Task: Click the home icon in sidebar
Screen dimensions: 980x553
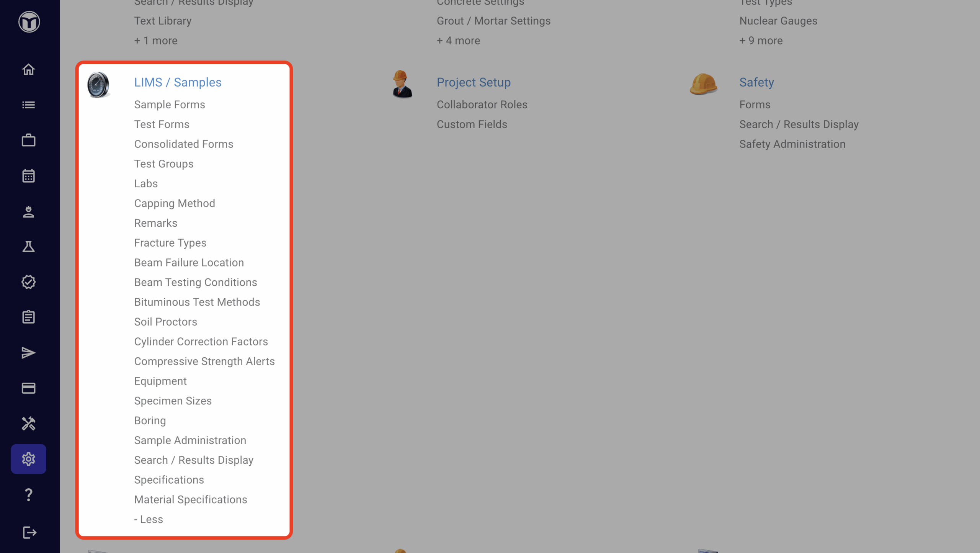Action: click(x=28, y=69)
